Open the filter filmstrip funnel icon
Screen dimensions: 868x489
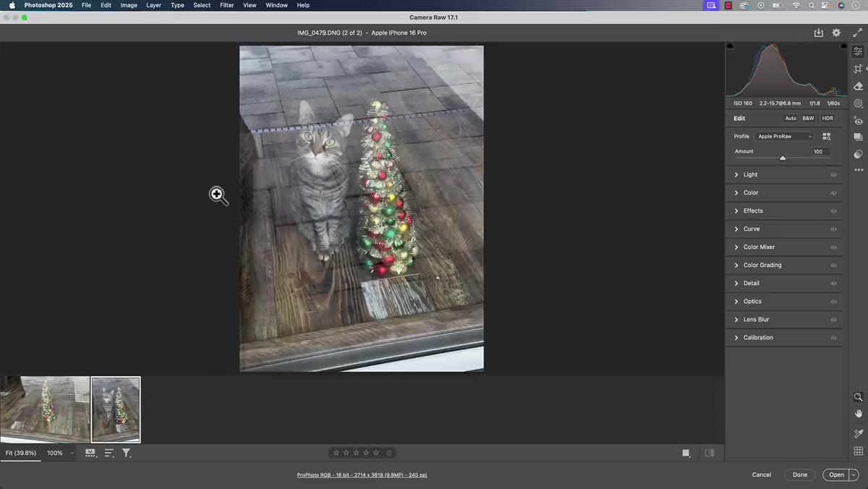coord(126,453)
